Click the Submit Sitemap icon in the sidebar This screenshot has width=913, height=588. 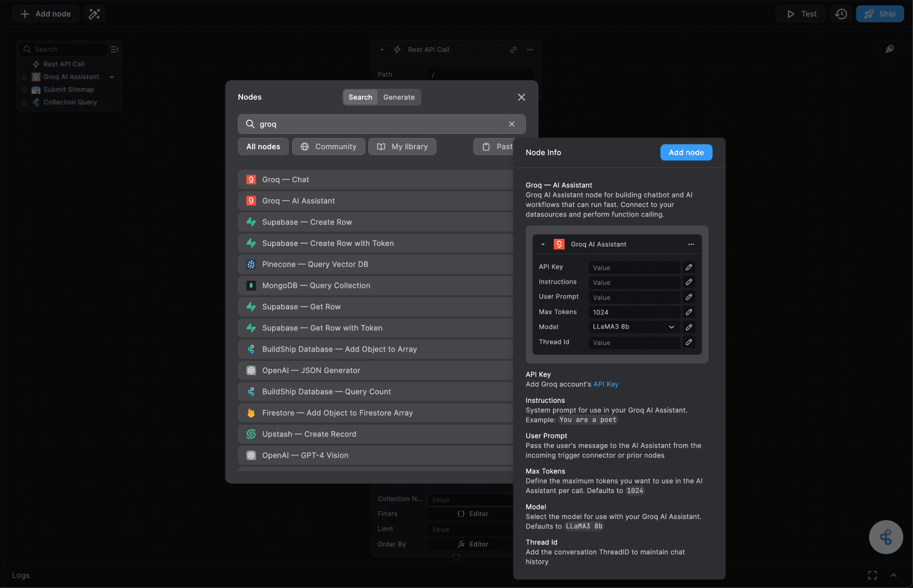pos(35,89)
